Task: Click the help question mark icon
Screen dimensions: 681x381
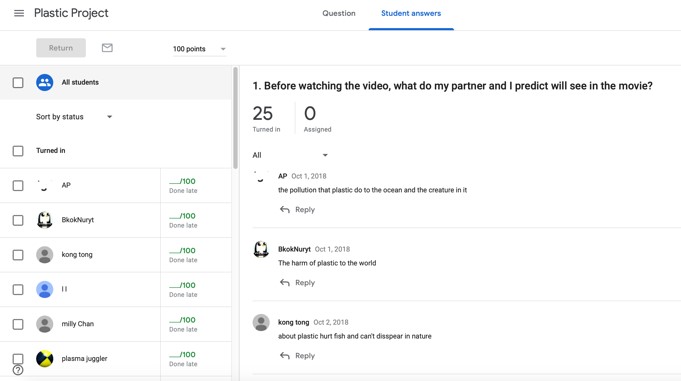Action: coord(18,370)
